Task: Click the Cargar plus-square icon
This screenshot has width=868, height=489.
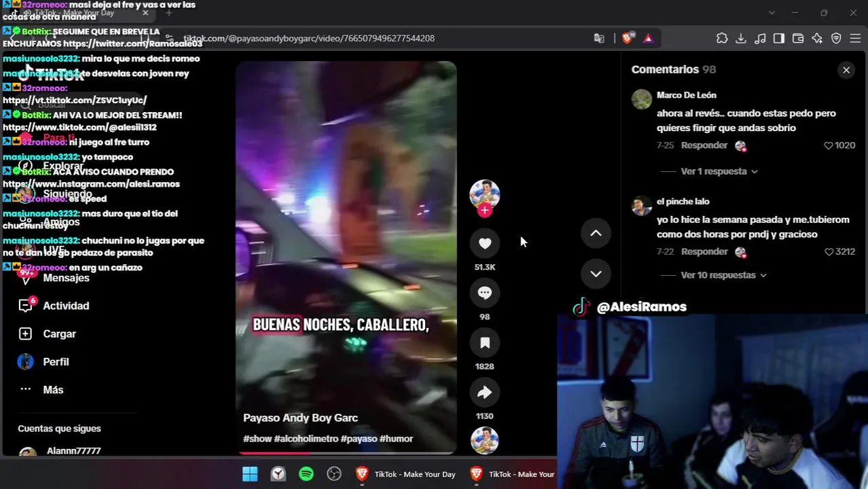Action: 25,333
